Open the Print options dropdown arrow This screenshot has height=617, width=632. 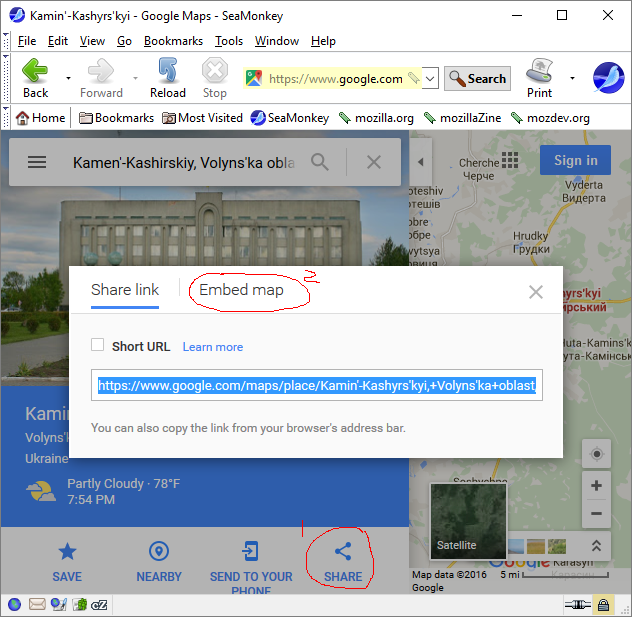pos(572,78)
